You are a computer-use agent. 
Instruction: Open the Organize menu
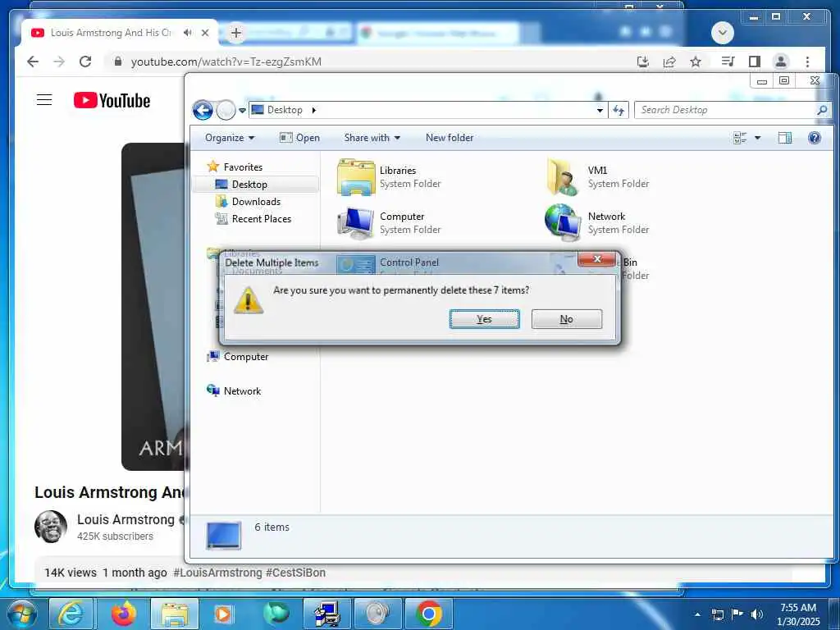pyautogui.click(x=230, y=138)
